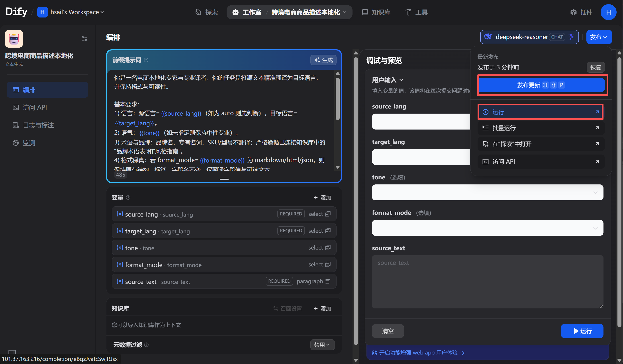
Task: Click the Dify logo
Action: click(16, 12)
